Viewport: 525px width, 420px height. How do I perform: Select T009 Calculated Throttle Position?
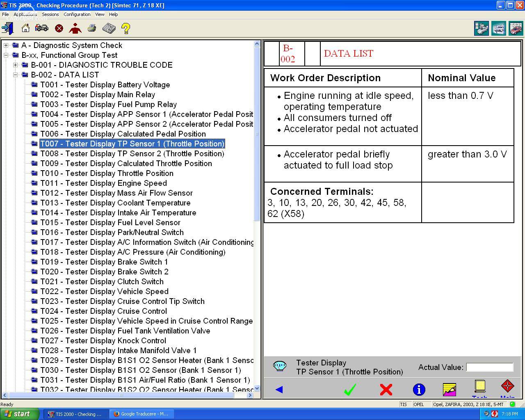(x=126, y=163)
